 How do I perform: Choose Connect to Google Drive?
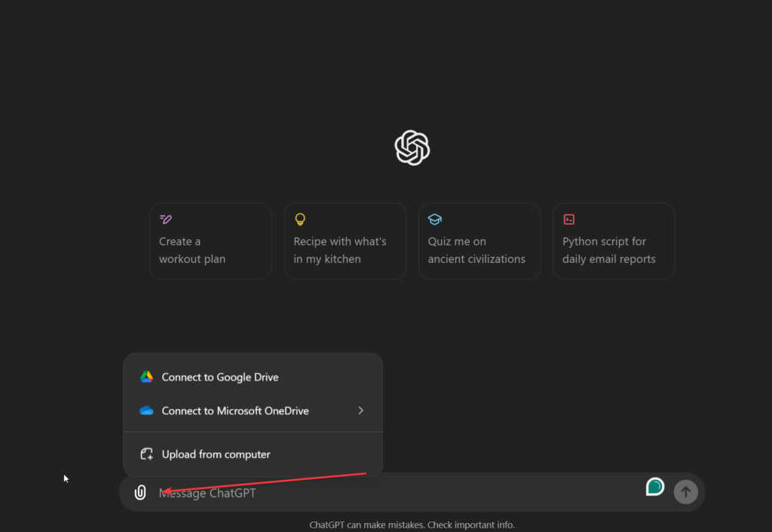point(253,377)
